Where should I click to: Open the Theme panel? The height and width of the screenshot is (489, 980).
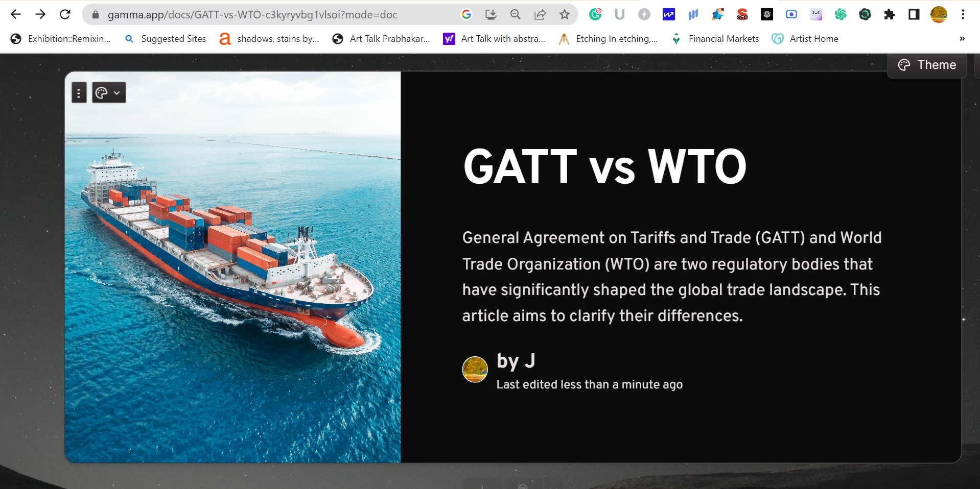point(927,65)
